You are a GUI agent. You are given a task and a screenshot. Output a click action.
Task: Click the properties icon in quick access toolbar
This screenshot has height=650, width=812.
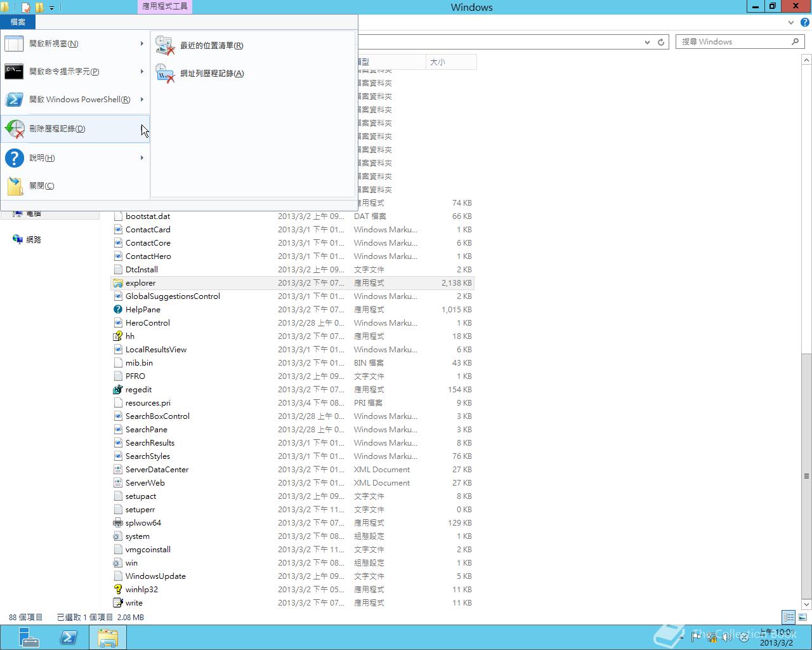26,8
